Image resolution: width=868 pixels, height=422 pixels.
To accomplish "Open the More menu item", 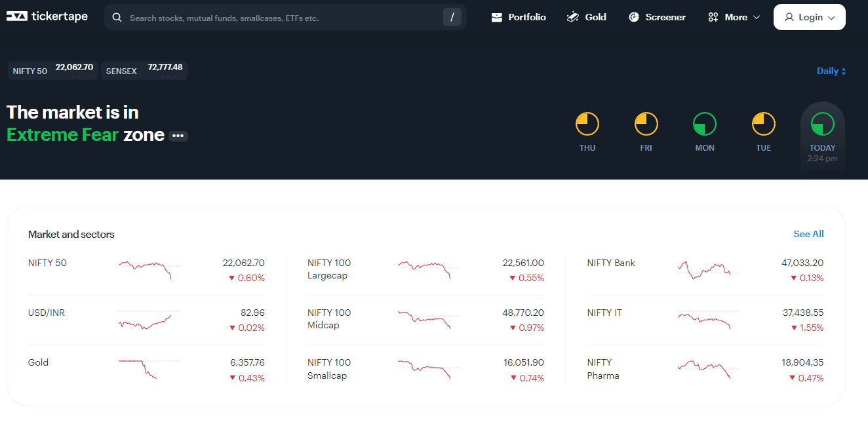I will tap(734, 17).
